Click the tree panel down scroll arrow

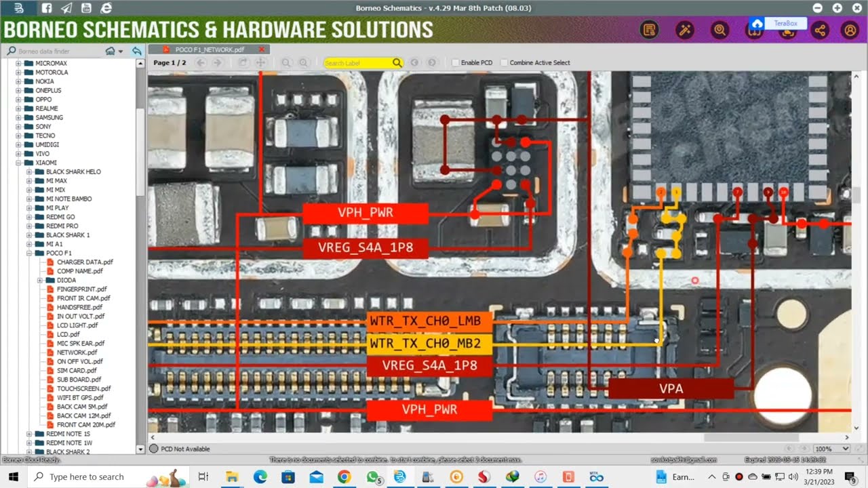141,449
